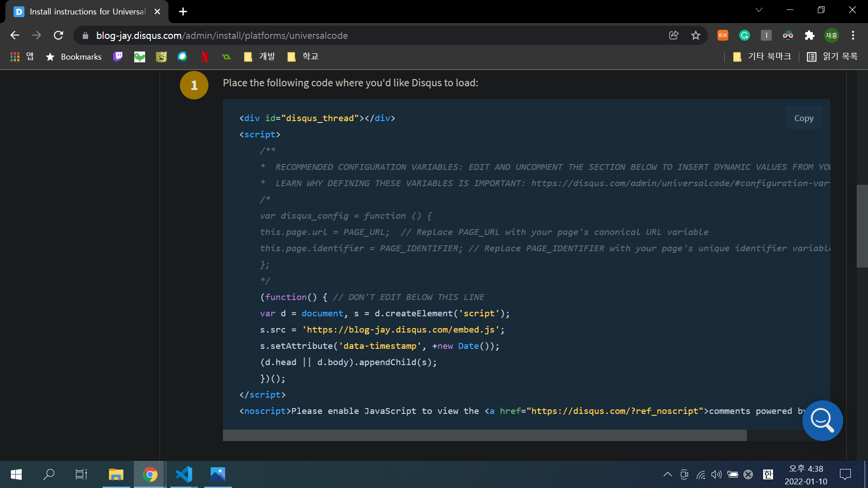This screenshot has height=488, width=868.
Task: Open the battery tray icon
Action: click(x=733, y=474)
